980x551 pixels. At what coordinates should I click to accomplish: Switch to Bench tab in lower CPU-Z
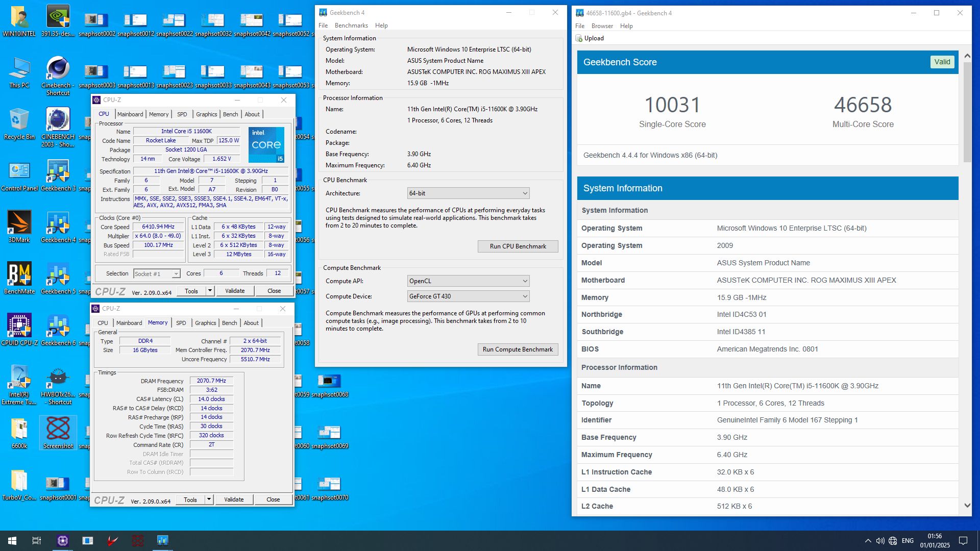230,323
